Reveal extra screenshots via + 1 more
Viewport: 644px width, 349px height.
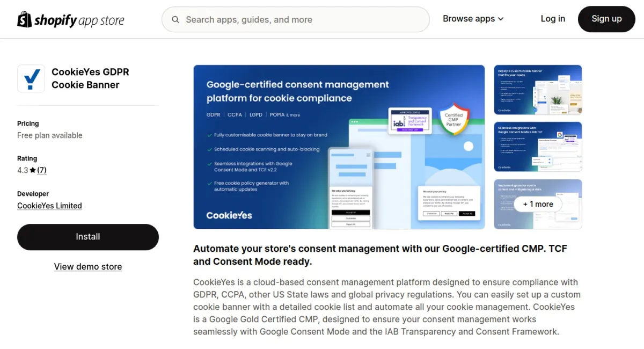(538, 204)
